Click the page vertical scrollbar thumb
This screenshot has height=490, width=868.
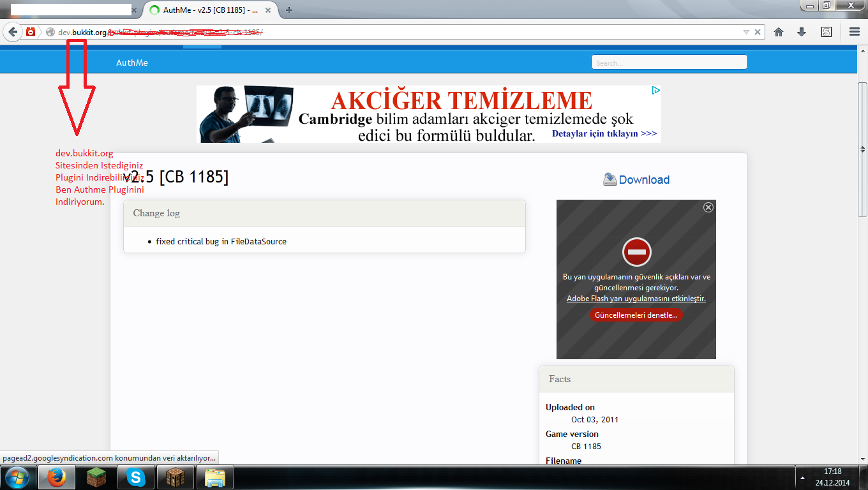[x=862, y=150]
